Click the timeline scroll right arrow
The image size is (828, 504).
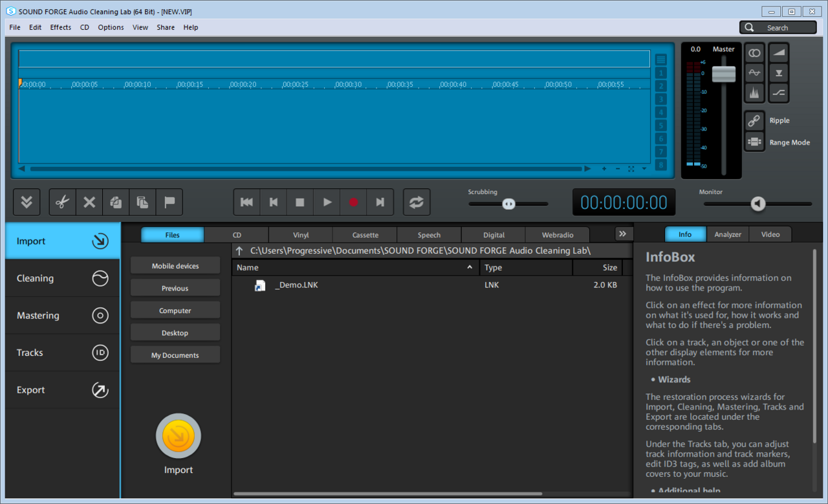point(587,169)
